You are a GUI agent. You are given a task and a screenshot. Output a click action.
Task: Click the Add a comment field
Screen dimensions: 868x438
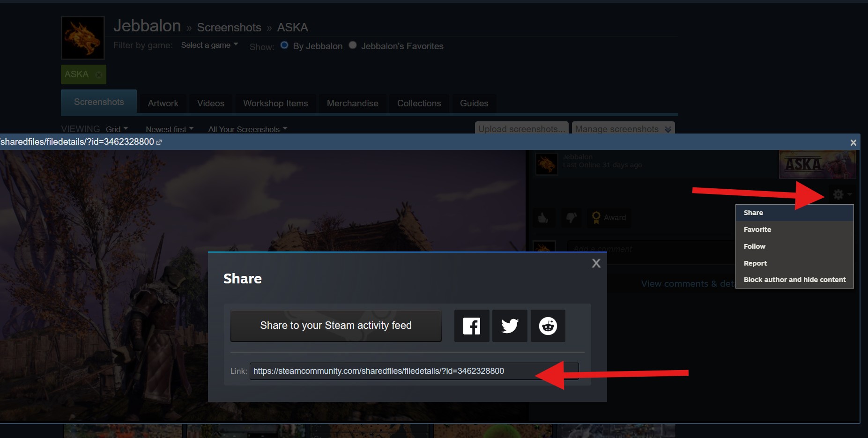click(x=651, y=249)
